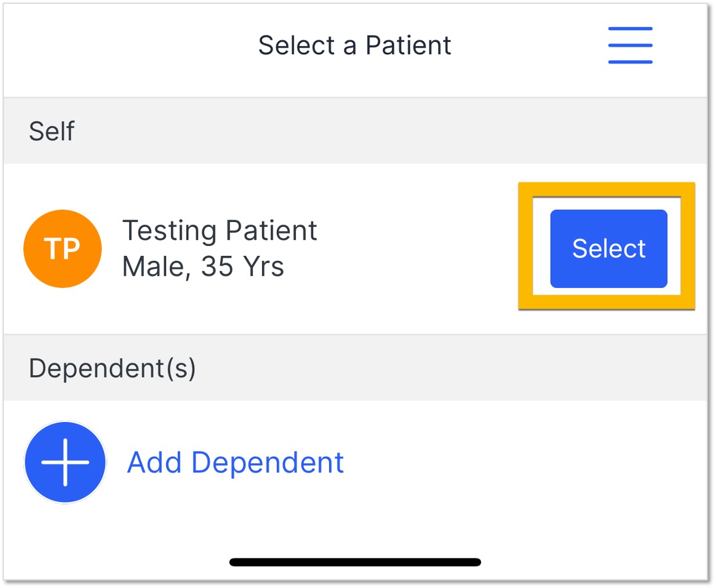Image resolution: width=716 pixels, height=588 pixels.
Task: Click the Add Dependent link
Action: (236, 462)
